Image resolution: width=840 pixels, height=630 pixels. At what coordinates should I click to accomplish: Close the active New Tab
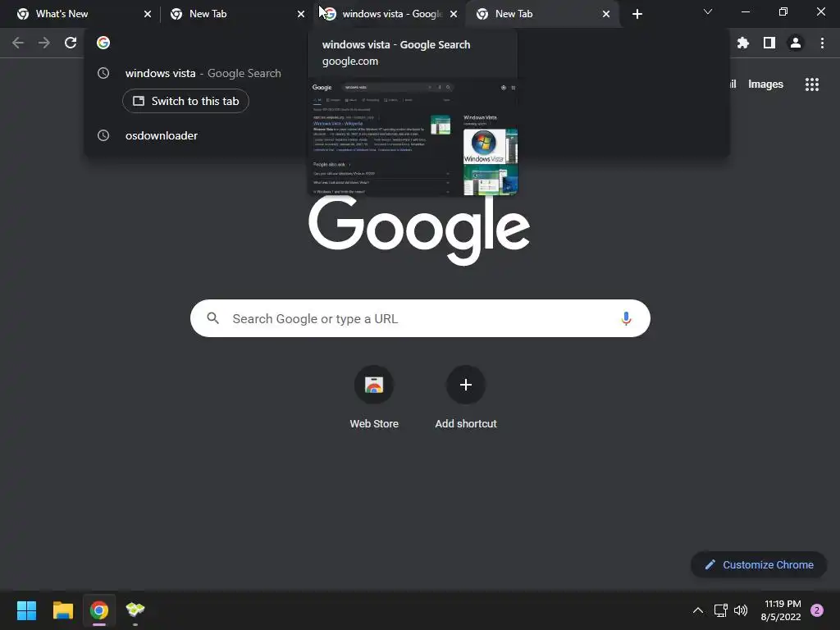(606, 14)
